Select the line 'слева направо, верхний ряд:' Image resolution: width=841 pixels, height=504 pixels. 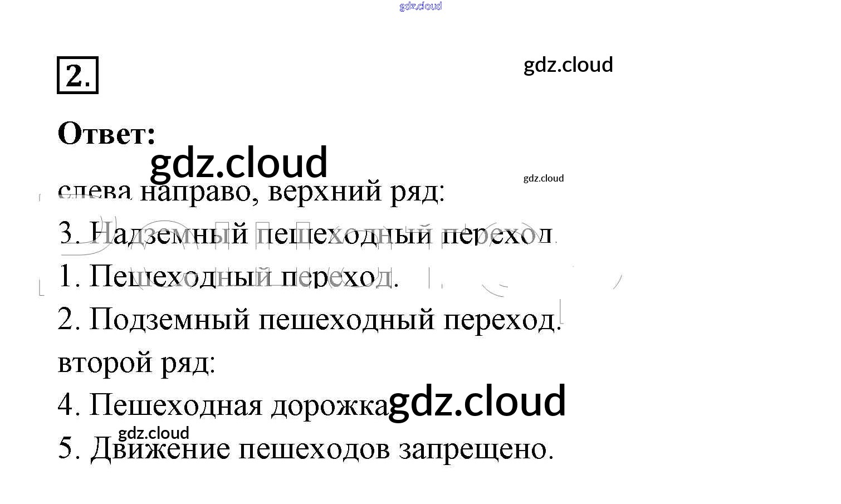251,192
